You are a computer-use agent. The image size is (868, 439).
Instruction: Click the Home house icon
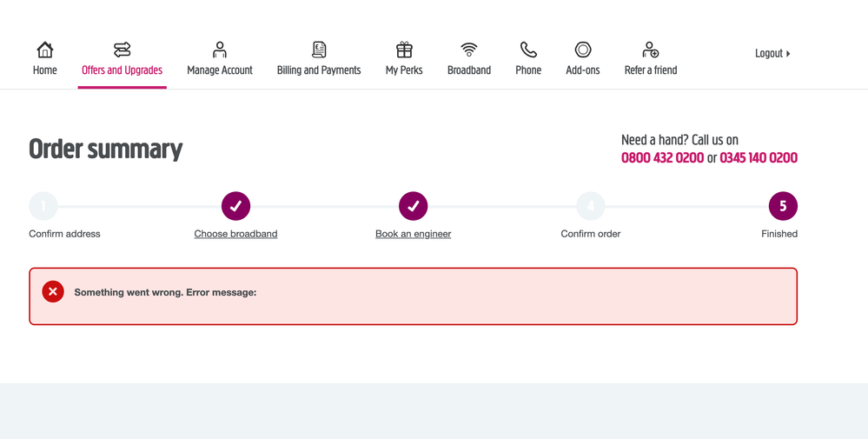coord(45,50)
